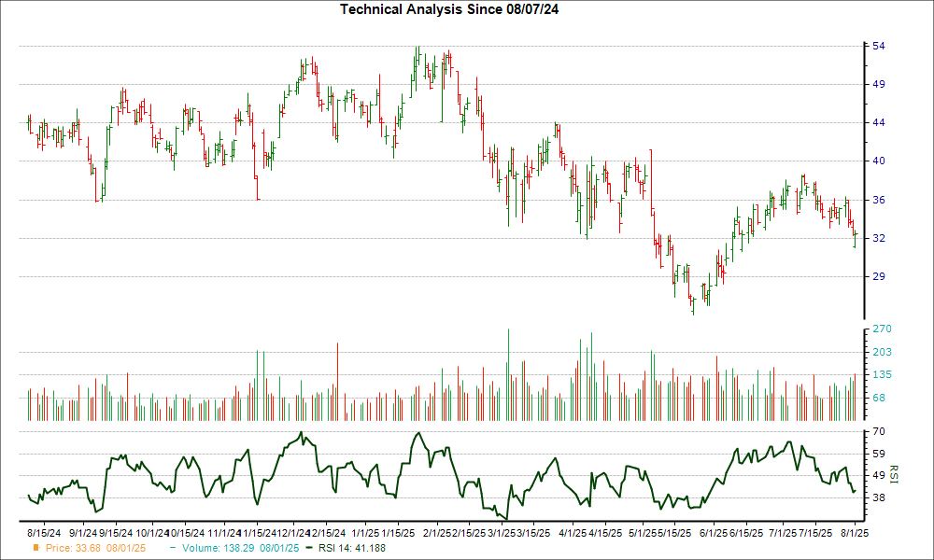Click the volume axis label 68
934x560 pixels.
[879, 398]
